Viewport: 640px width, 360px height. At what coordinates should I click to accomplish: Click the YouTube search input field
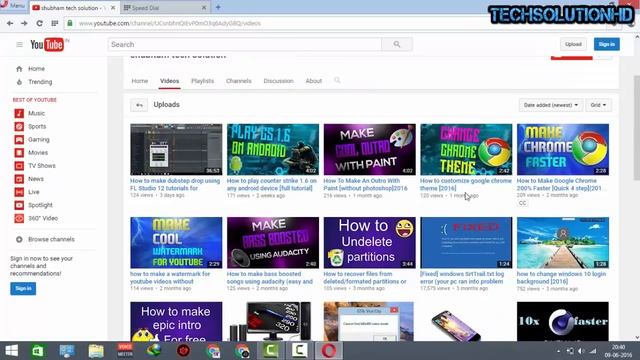244,44
